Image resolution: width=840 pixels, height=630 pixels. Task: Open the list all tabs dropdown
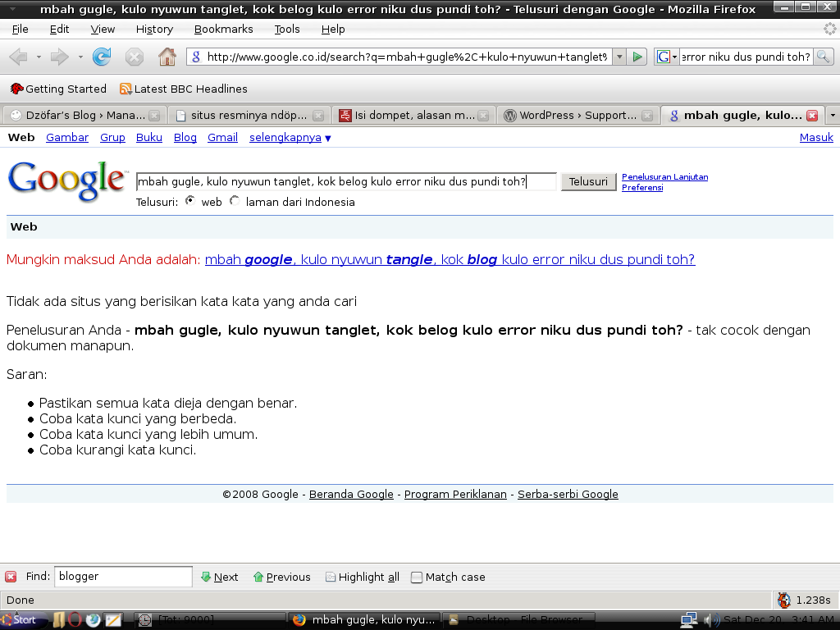pyautogui.click(x=832, y=115)
